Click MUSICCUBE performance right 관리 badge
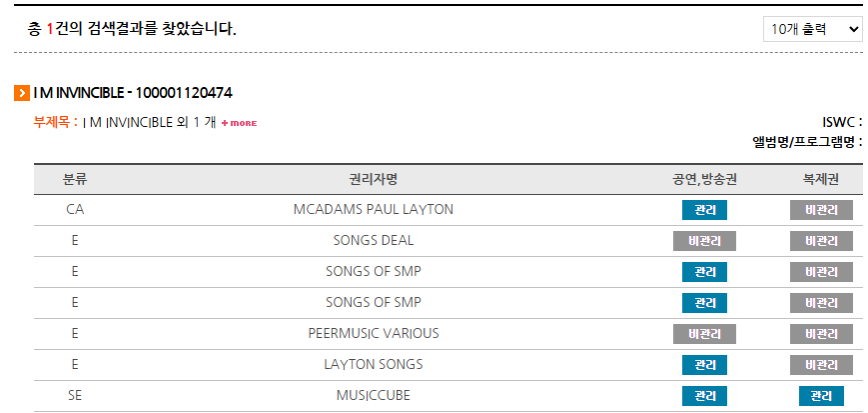The height and width of the screenshot is (413, 868). point(704,396)
